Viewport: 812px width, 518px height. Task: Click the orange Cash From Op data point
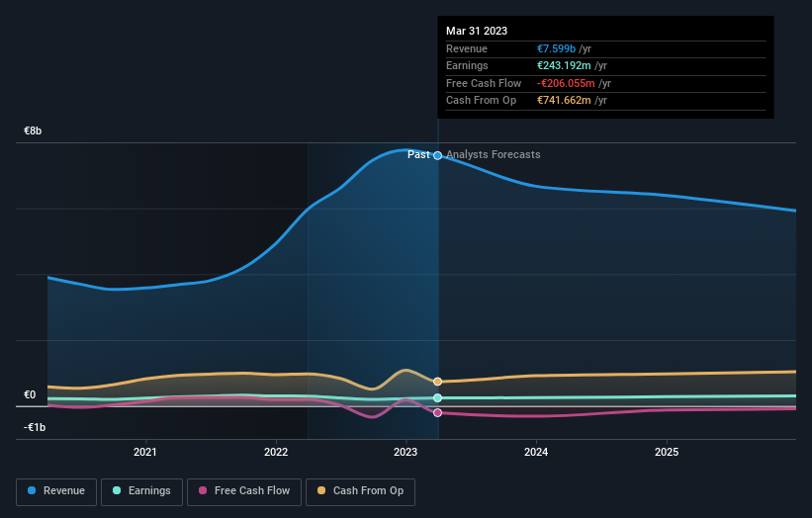click(x=437, y=382)
